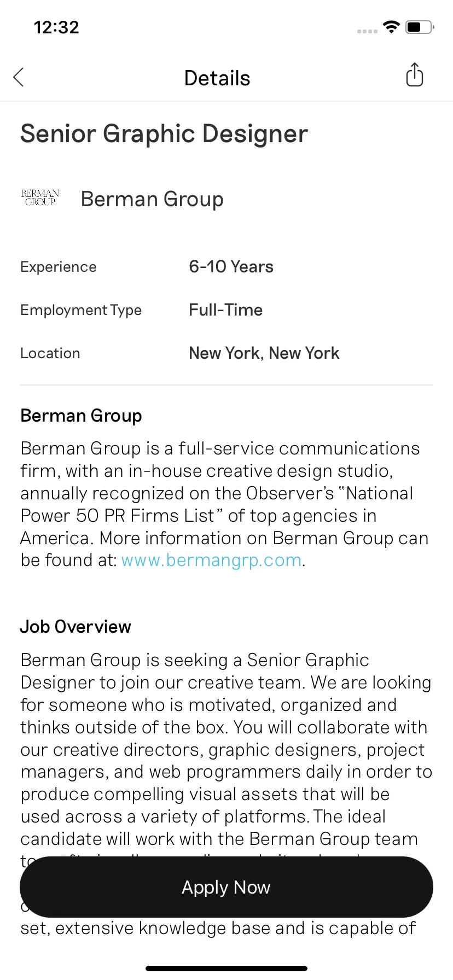Viewport: 453px width, 980px height.
Task: Tap the 6-10 Years experience value
Action: [x=231, y=267]
